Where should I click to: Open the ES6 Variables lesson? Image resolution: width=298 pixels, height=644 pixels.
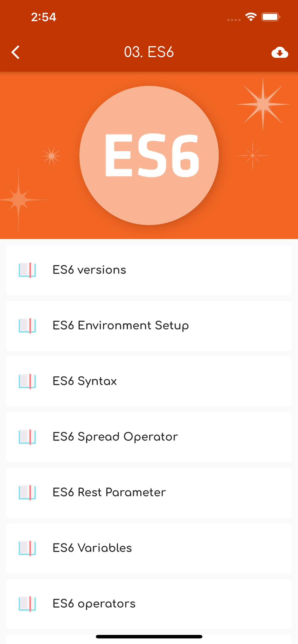pos(149,548)
